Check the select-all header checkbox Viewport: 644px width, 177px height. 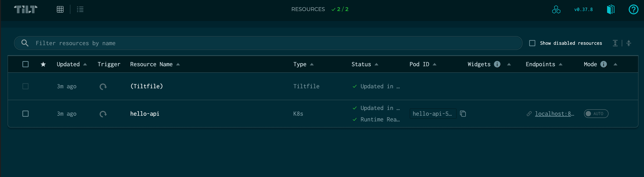25,64
